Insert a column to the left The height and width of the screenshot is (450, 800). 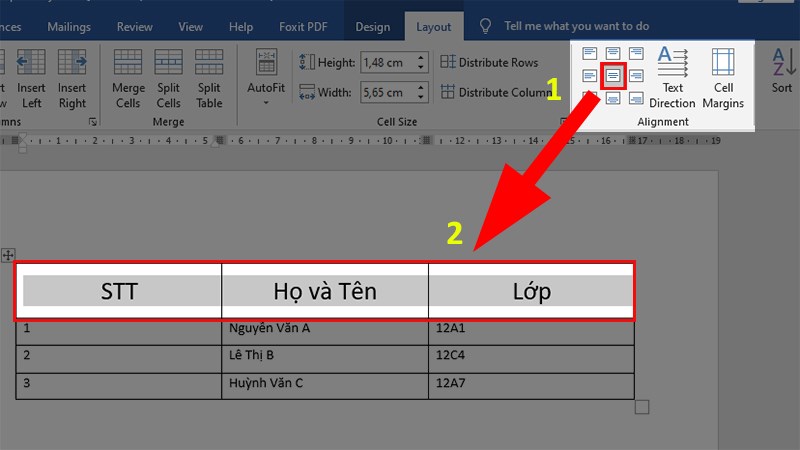tap(31, 79)
